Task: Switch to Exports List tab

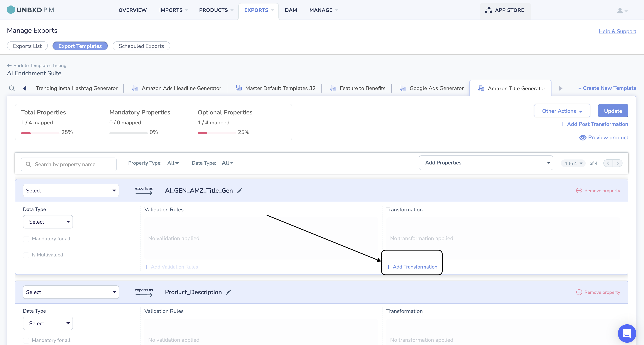Action: [27, 46]
